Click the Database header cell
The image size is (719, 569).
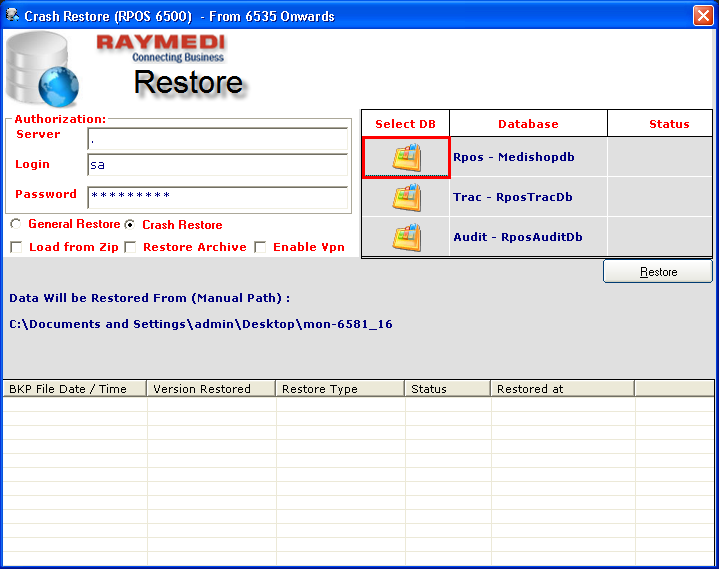click(x=528, y=124)
